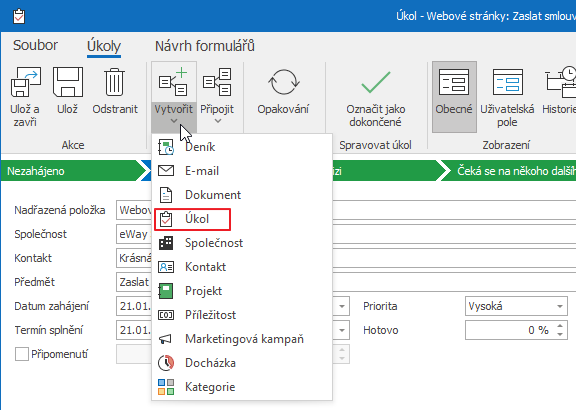
Task: Expand the Vytvořit dropdown chevron
Action: [x=174, y=121]
